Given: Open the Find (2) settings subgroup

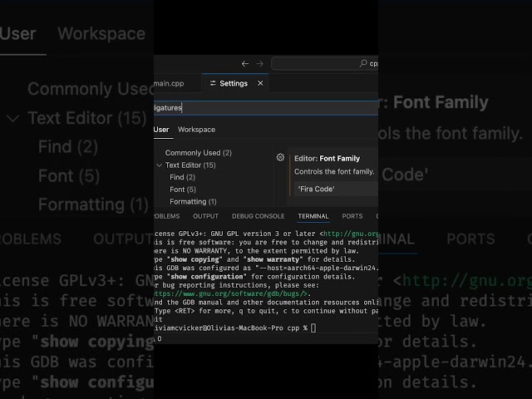Looking at the screenshot, I should (x=182, y=177).
